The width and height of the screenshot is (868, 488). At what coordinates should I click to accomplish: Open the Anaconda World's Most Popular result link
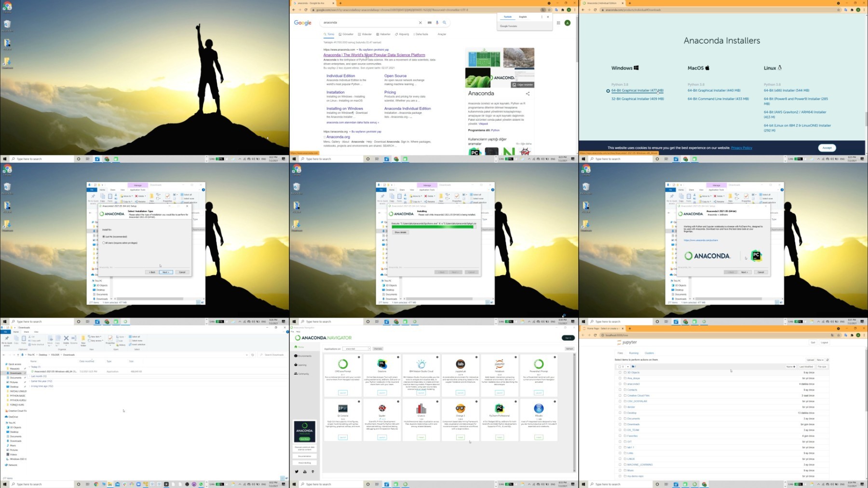tap(374, 55)
